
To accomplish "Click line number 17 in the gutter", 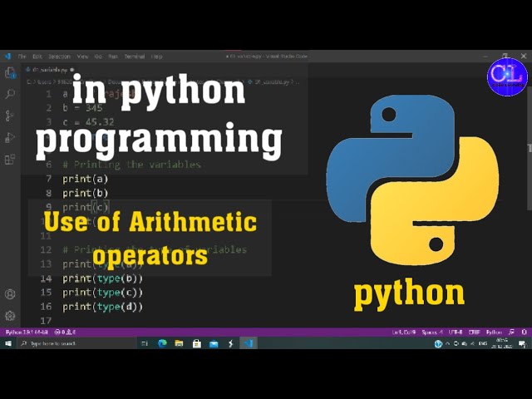I will (x=46, y=321).
